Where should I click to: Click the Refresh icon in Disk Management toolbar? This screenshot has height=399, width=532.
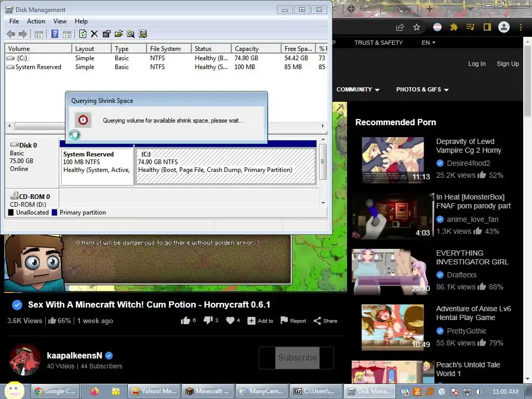click(x=83, y=34)
